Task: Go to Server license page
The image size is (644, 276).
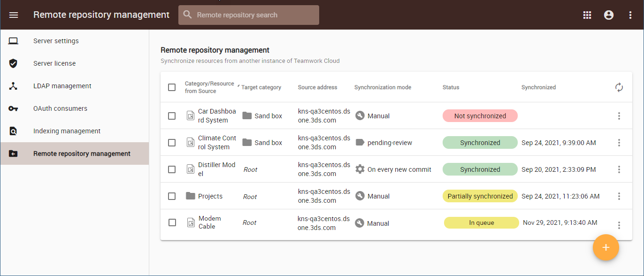Action: (x=54, y=63)
